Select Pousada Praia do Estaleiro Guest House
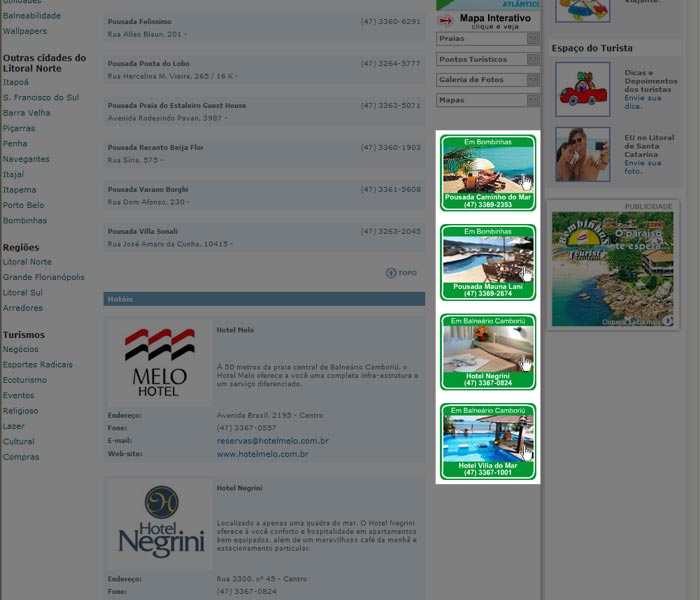 (x=264, y=112)
